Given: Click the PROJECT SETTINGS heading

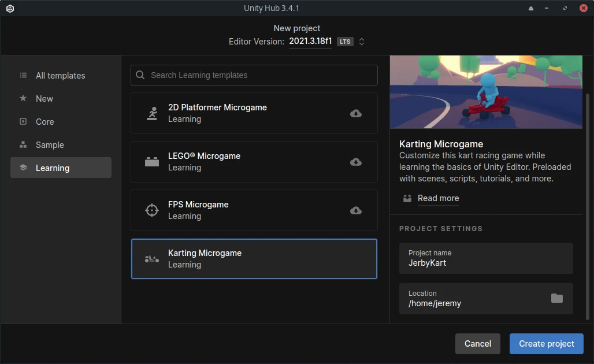Looking at the screenshot, I should click(x=441, y=228).
